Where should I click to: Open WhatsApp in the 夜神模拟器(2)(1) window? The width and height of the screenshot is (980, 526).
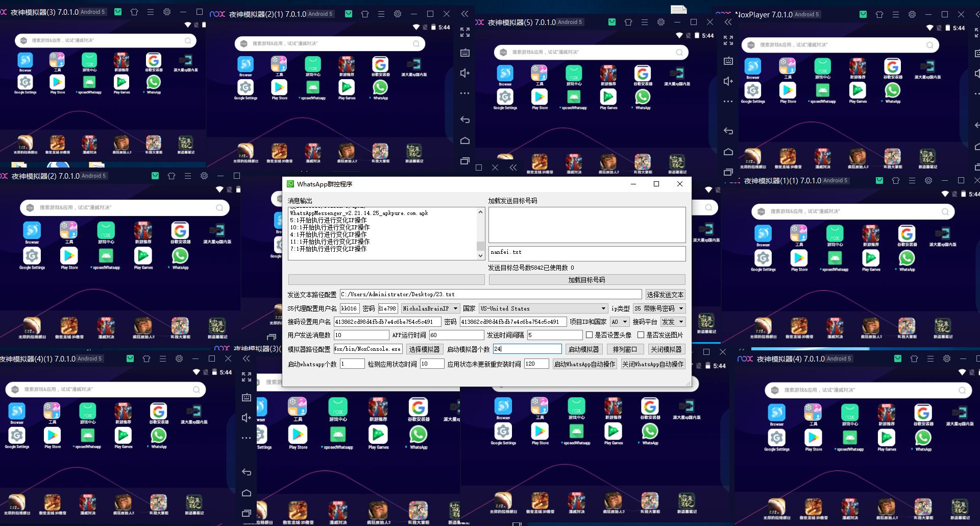pyautogui.click(x=380, y=87)
